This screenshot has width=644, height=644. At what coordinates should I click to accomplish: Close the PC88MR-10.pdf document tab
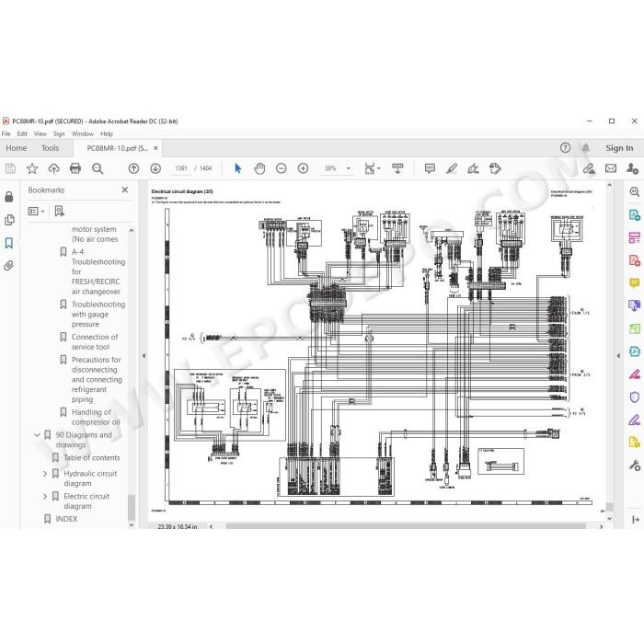[155, 148]
